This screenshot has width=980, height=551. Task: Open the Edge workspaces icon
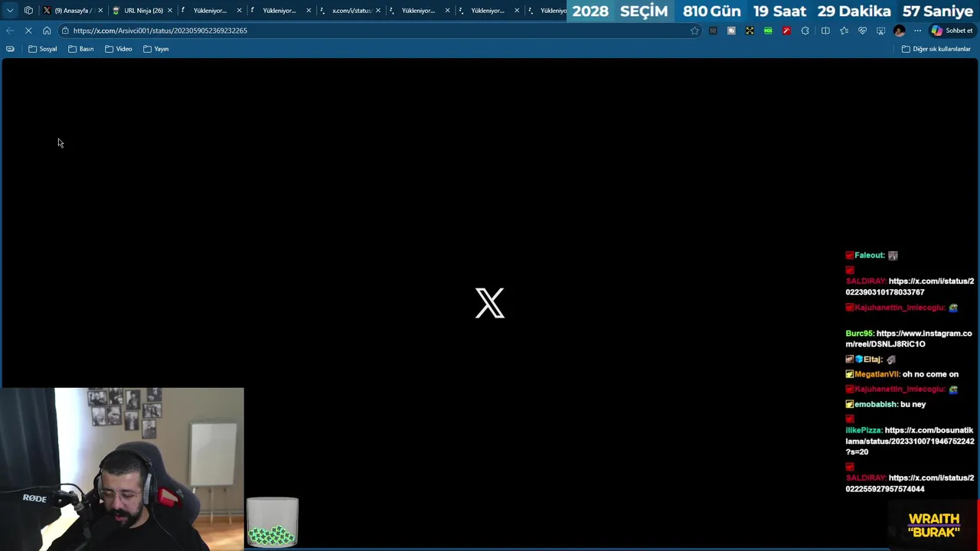28,11
